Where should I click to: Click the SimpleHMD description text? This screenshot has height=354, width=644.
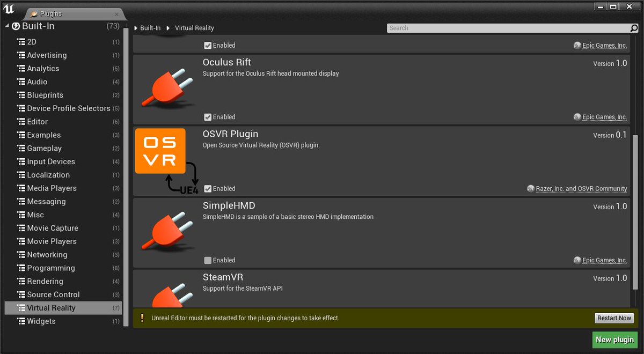pyautogui.click(x=288, y=217)
